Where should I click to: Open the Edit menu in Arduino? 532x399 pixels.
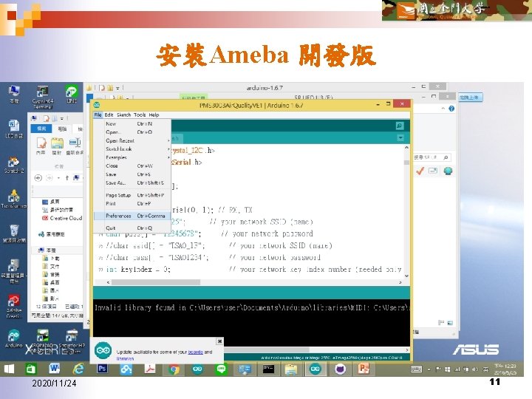pos(109,115)
